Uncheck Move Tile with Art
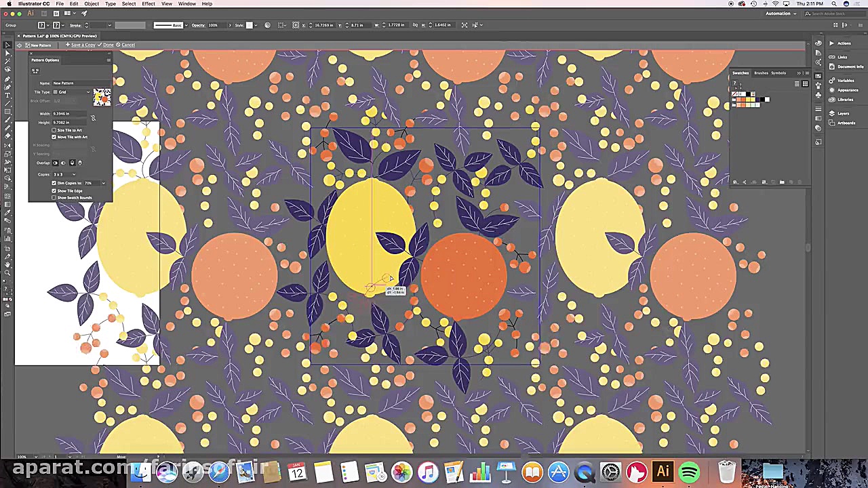Image resolution: width=868 pixels, height=488 pixels. click(x=54, y=137)
